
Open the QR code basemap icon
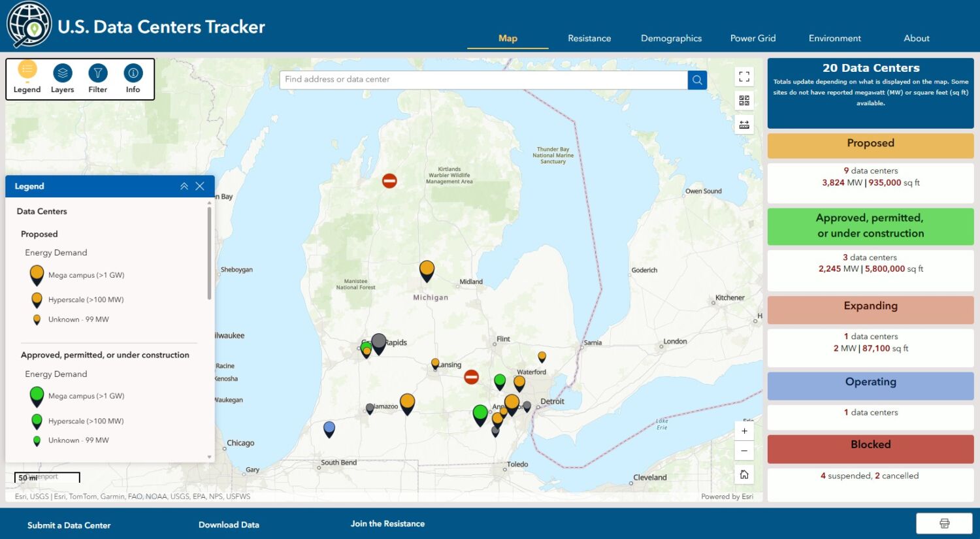[744, 101]
